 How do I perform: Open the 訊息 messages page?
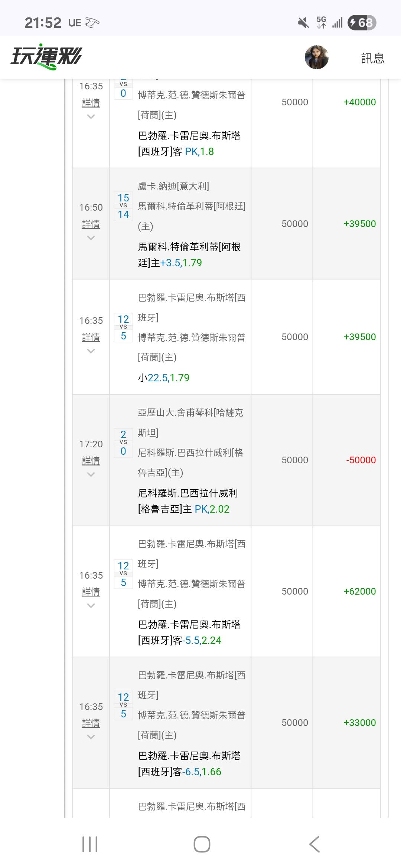click(x=372, y=58)
